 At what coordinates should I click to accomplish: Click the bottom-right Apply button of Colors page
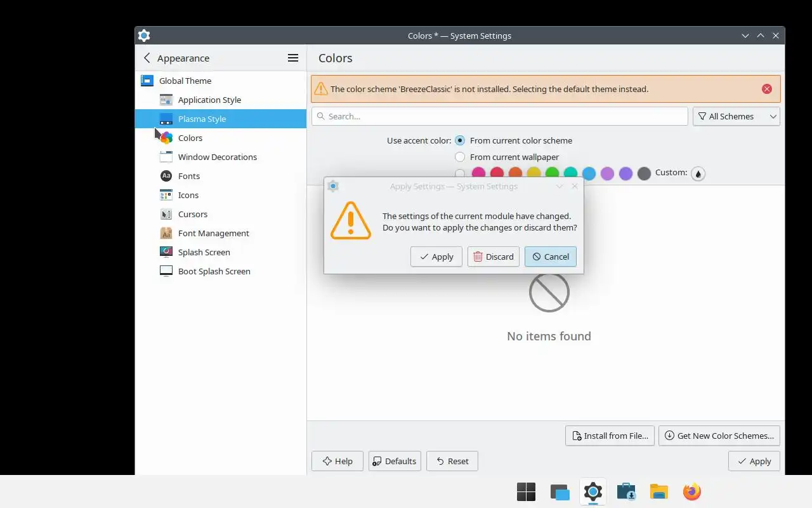[754, 461]
